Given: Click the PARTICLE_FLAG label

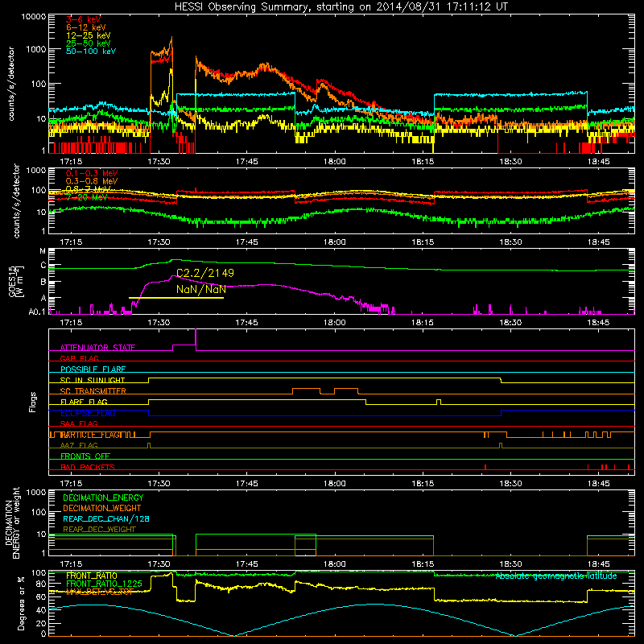Looking at the screenshot, I should pyautogui.click(x=90, y=435).
